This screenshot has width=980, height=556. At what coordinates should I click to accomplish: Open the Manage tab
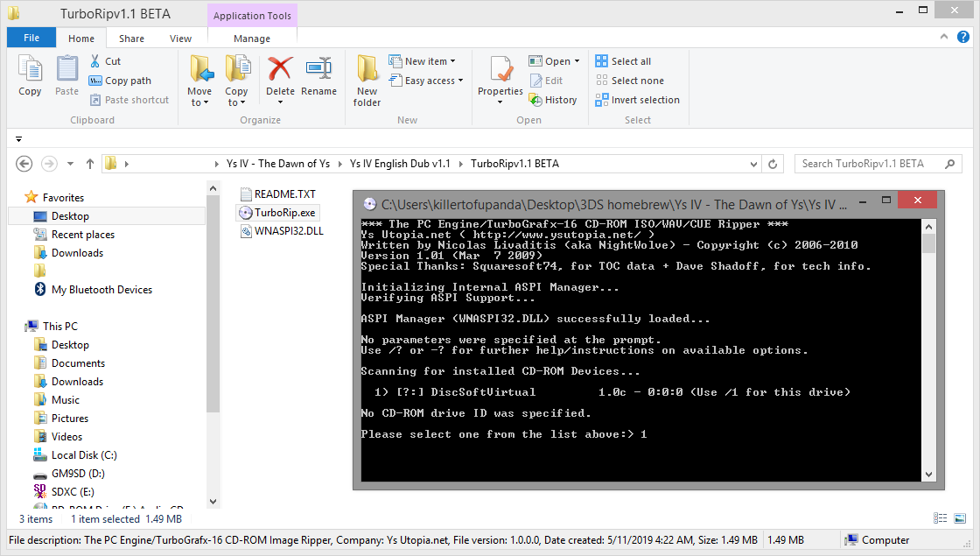252,39
